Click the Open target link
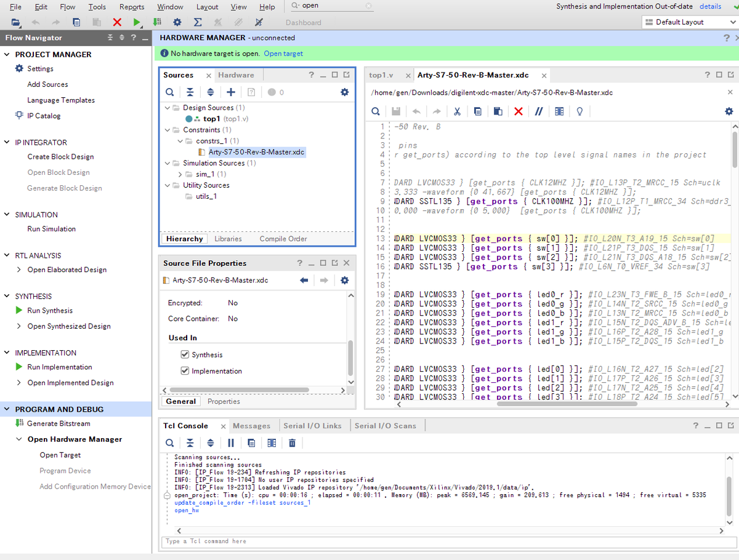Screen dimensions: 739x560 [283, 54]
